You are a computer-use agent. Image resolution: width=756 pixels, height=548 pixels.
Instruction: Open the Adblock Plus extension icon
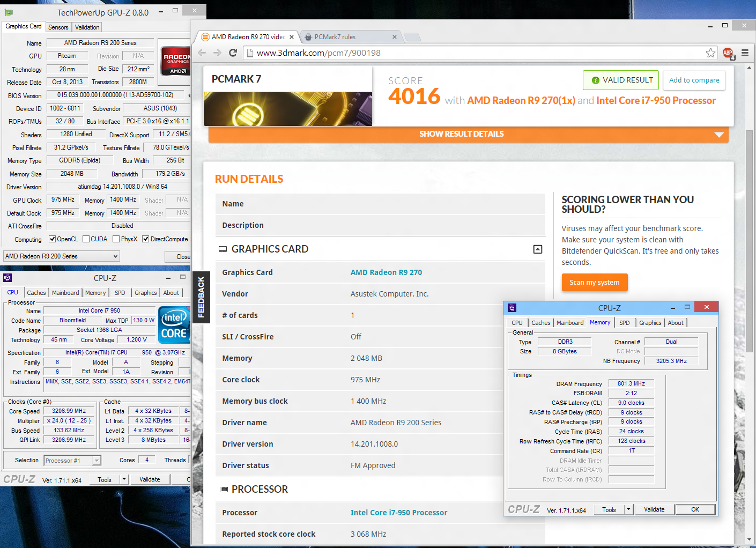(728, 53)
